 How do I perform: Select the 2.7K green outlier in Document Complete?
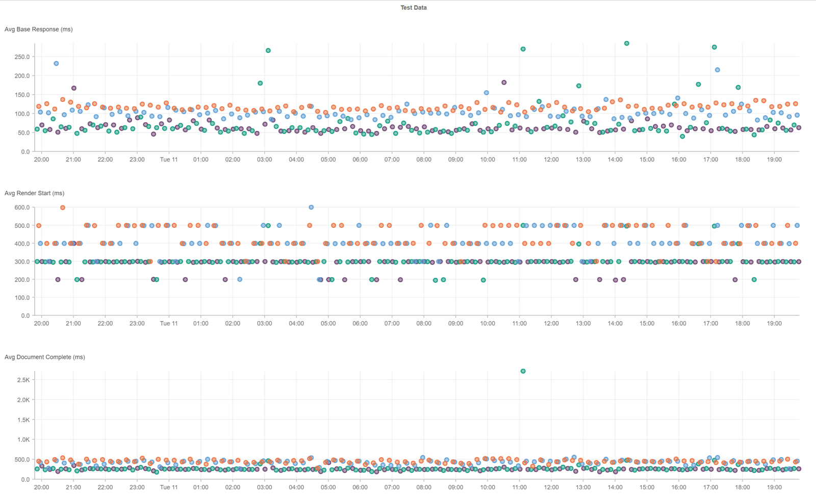point(523,372)
